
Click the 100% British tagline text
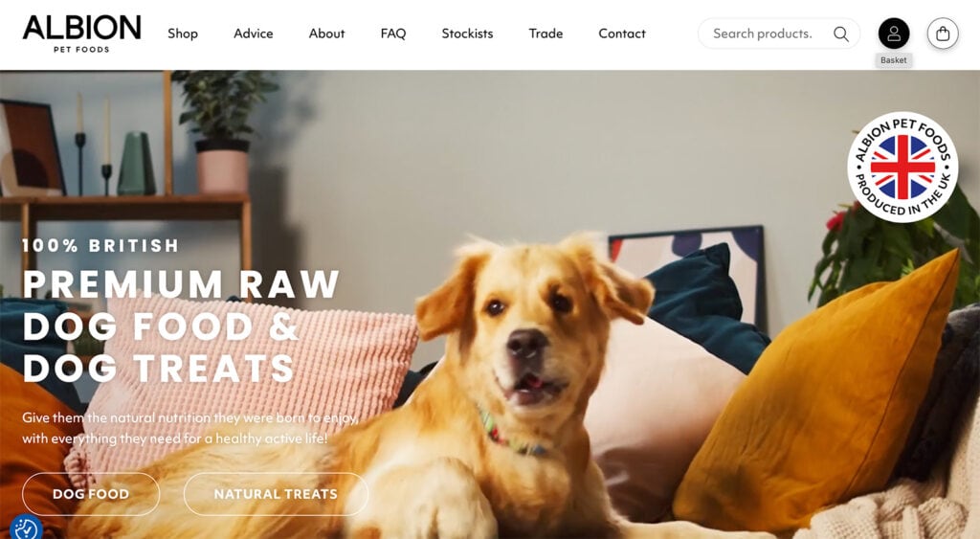(x=100, y=245)
